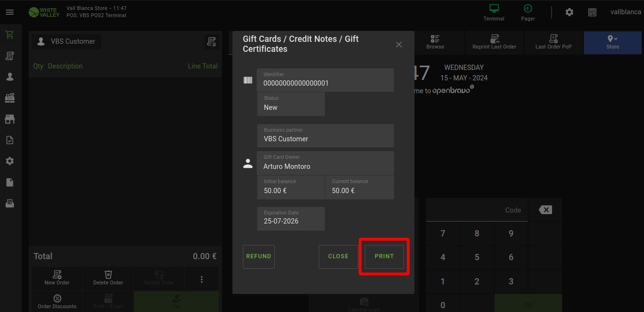The height and width of the screenshot is (312, 644).
Task: Click the White Valley logo
Action: click(44, 12)
